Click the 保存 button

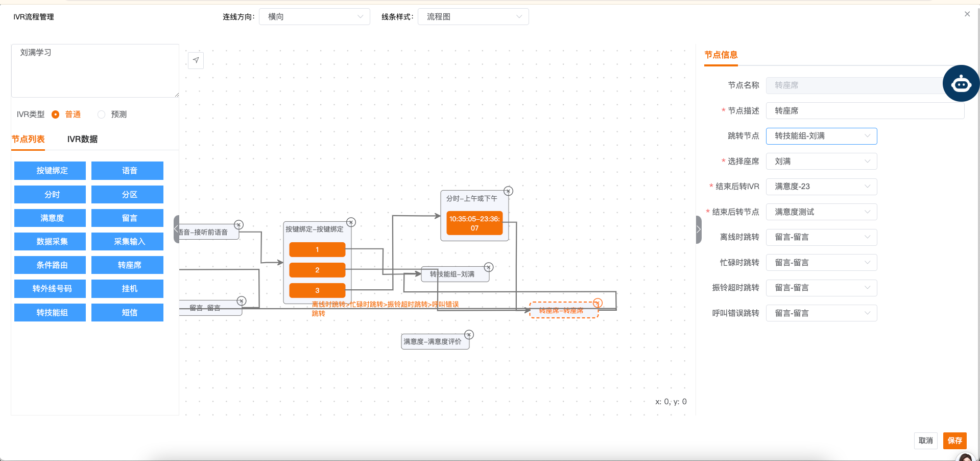[x=954, y=441]
